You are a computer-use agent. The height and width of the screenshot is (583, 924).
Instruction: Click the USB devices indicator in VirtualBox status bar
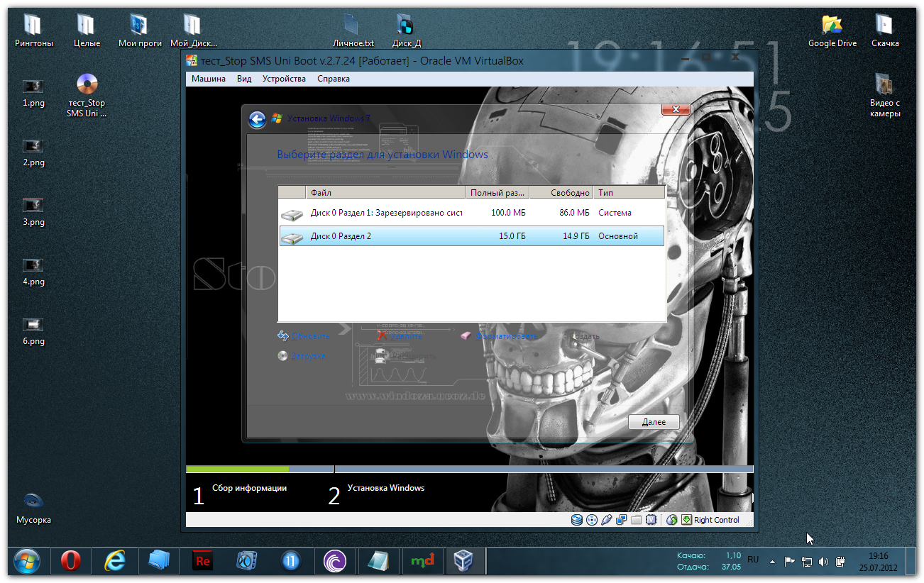(x=606, y=520)
